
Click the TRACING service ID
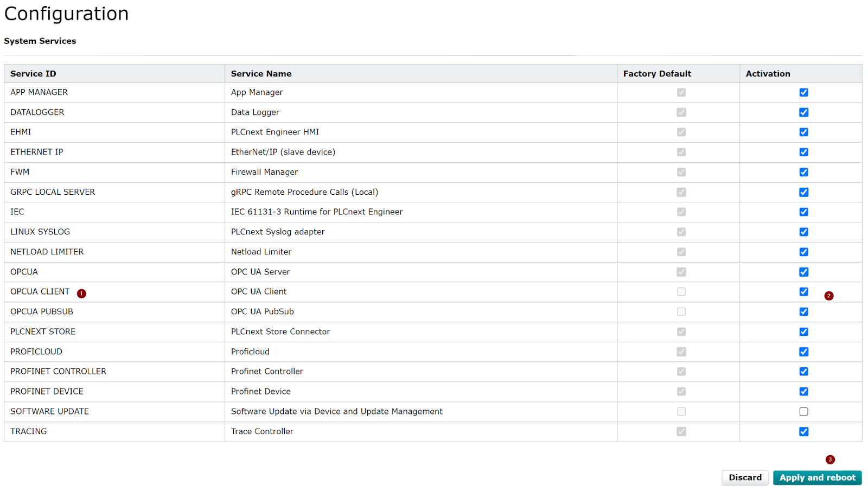[x=29, y=431]
